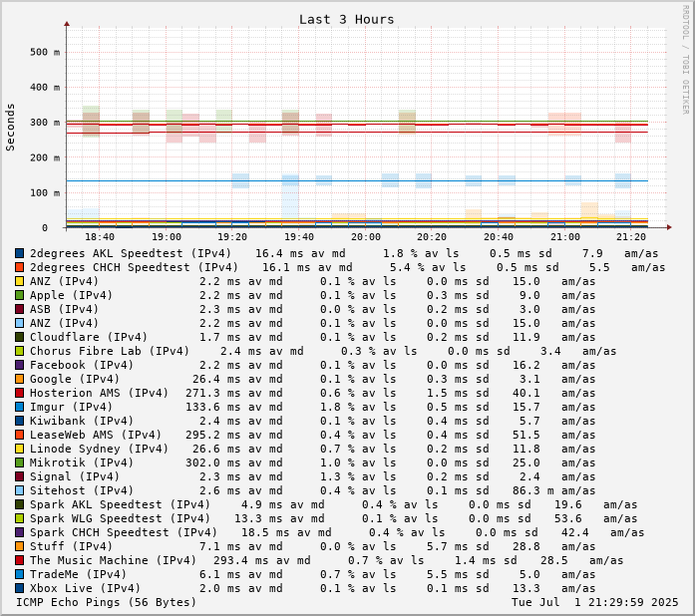The height and width of the screenshot is (616, 695).
Task: Click the '20:40' time axis label
Action: click(499, 237)
